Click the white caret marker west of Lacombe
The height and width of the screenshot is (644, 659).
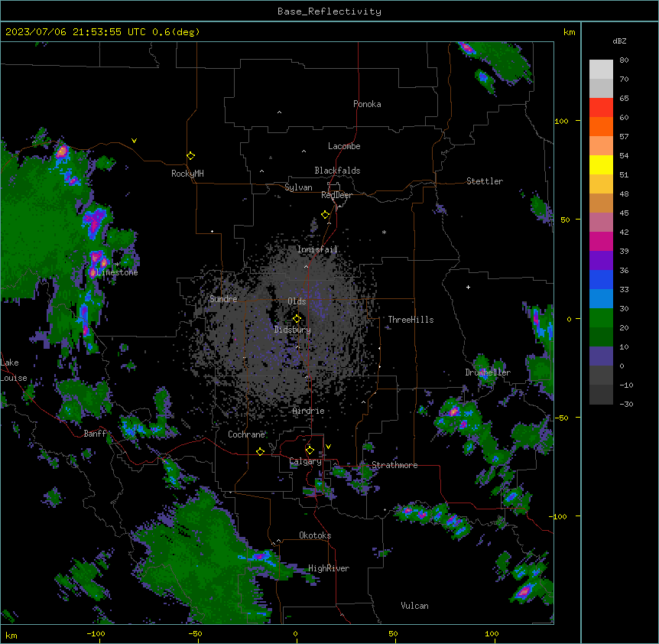[304, 151]
